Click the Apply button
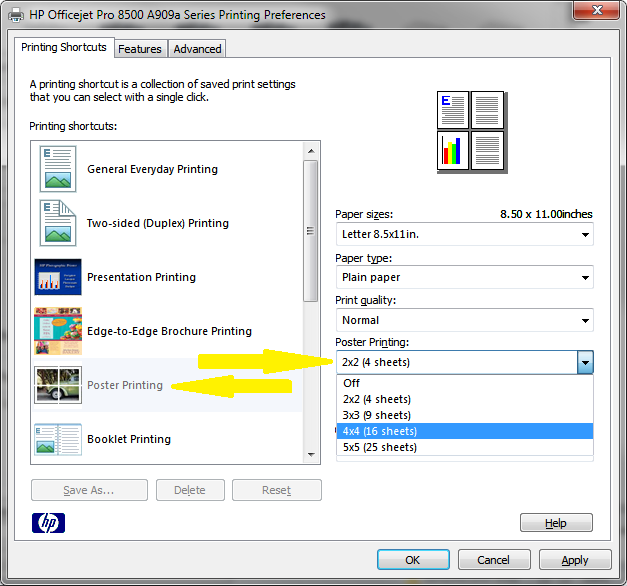The height and width of the screenshot is (586, 627). coord(575,560)
